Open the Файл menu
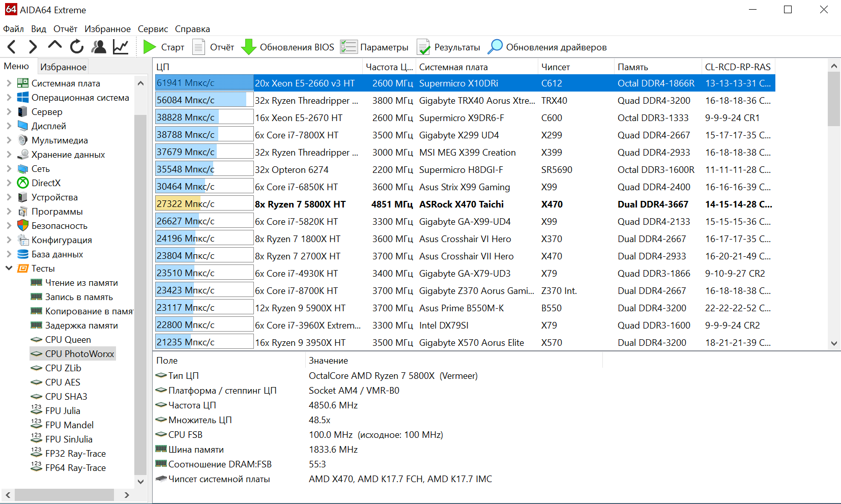The height and width of the screenshot is (504, 841). (x=14, y=29)
